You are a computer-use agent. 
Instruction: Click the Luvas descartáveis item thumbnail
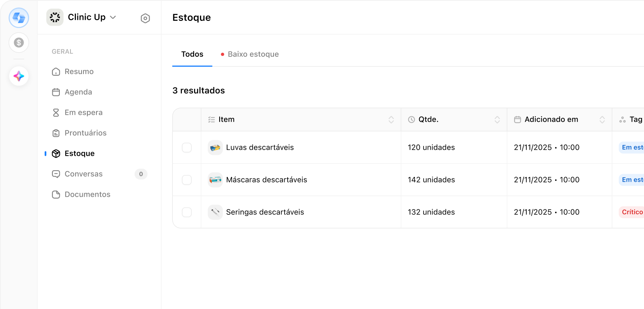coord(215,148)
